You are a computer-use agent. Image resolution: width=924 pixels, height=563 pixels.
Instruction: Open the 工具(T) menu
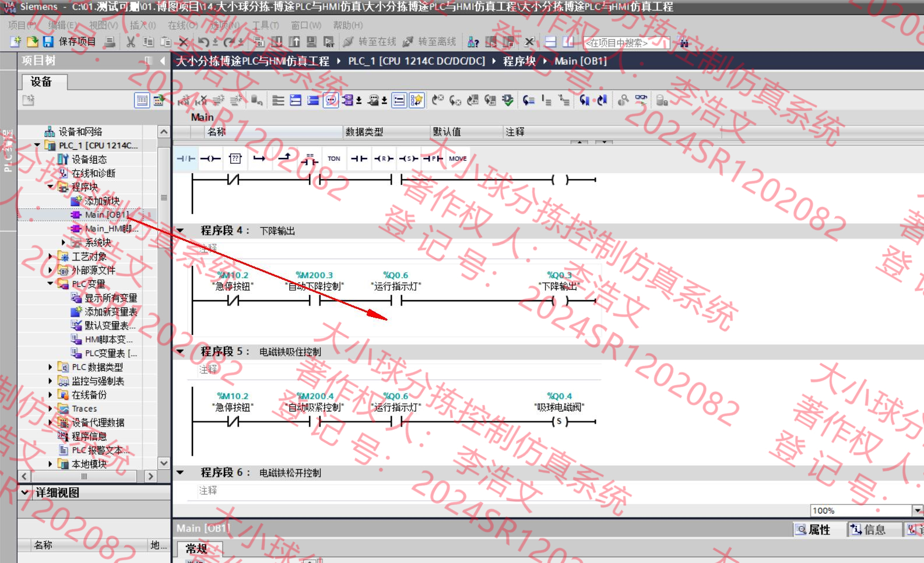click(265, 25)
